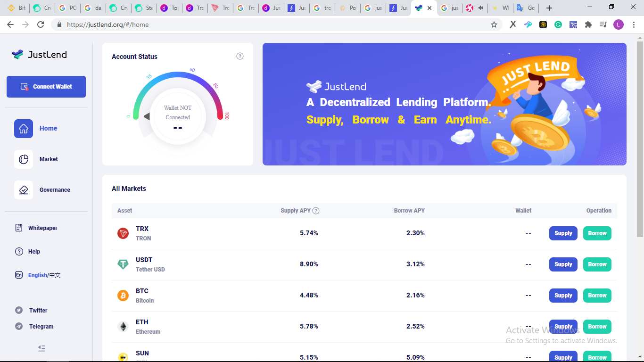Click Borrow for the TRX row
The height and width of the screenshot is (362, 644).
pyautogui.click(x=597, y=233)
